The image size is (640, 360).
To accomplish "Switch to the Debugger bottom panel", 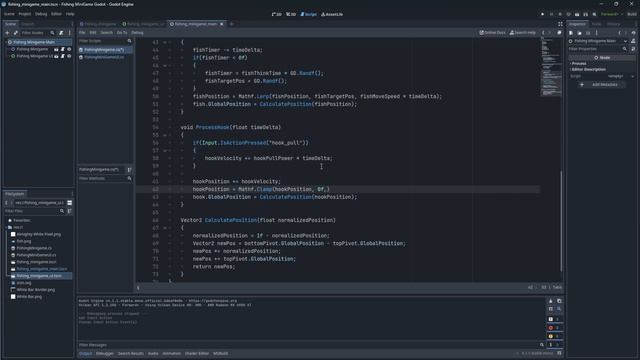I will pyautogui.click(x=104, y=353).
